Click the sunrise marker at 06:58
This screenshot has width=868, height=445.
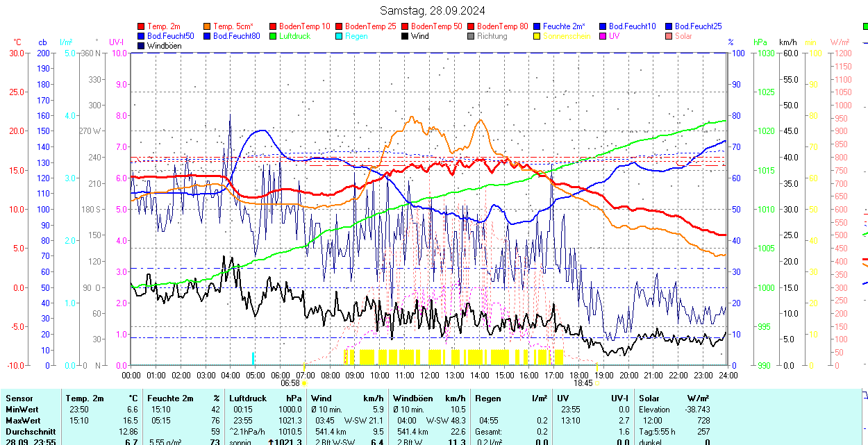click(x=304, y=383)
